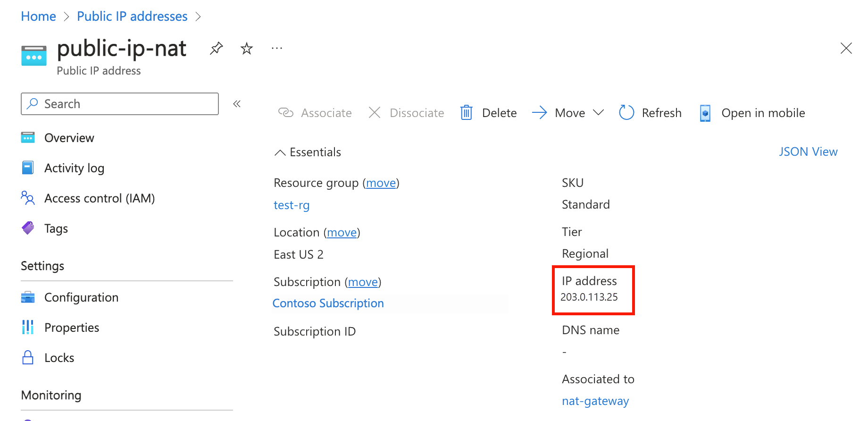
Task: Open Access control (IAM)
Action: click(100, 198)
